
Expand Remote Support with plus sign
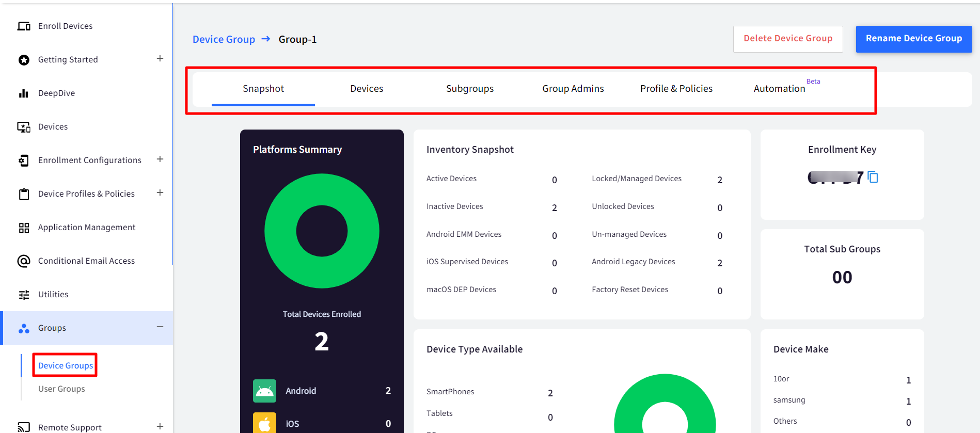point(160,427)
